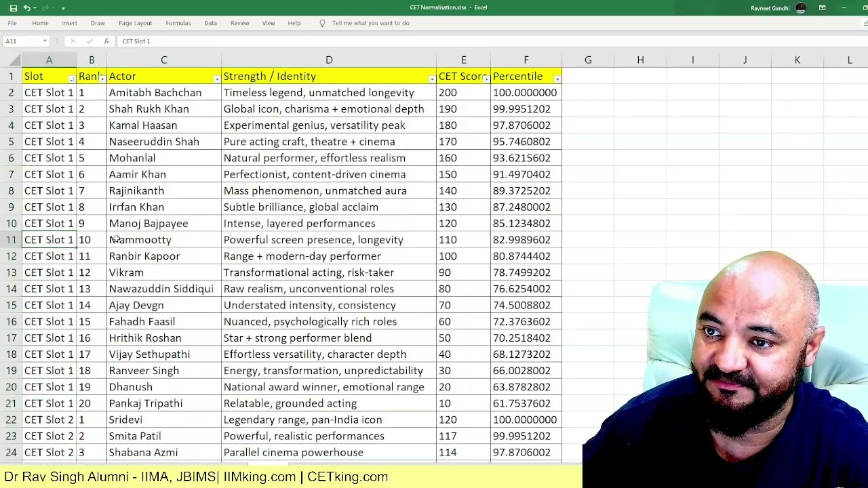Select column G header

point(588,60)
